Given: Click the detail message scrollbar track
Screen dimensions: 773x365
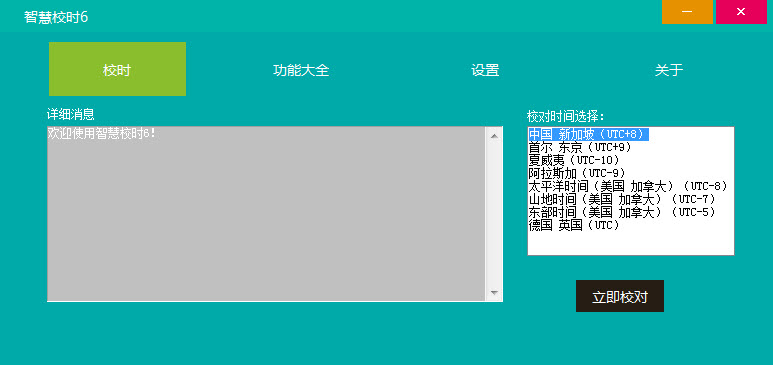Looking at the screenshot, I should [494, 214].
